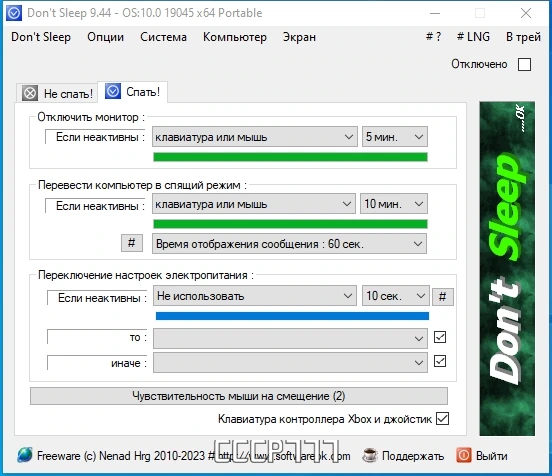Close the Don't Sleep window
The image size is (552, 476).
coord(526,13)
